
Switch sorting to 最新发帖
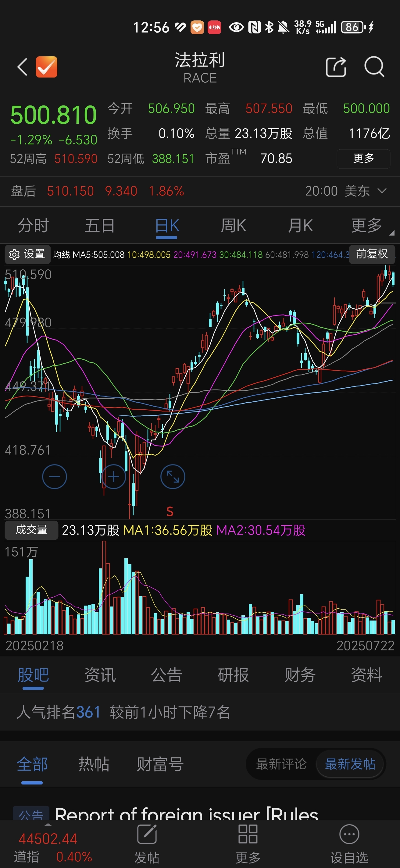coord(351,764)
